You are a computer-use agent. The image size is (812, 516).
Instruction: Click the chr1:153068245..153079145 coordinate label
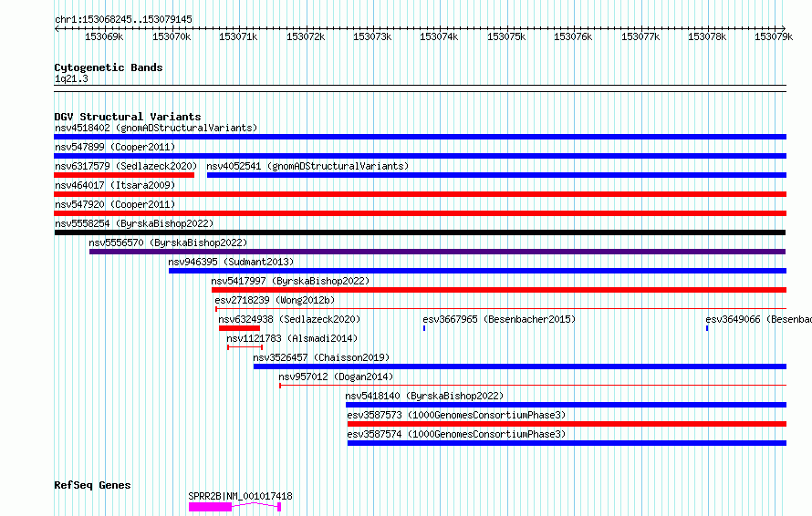point(123,20)
